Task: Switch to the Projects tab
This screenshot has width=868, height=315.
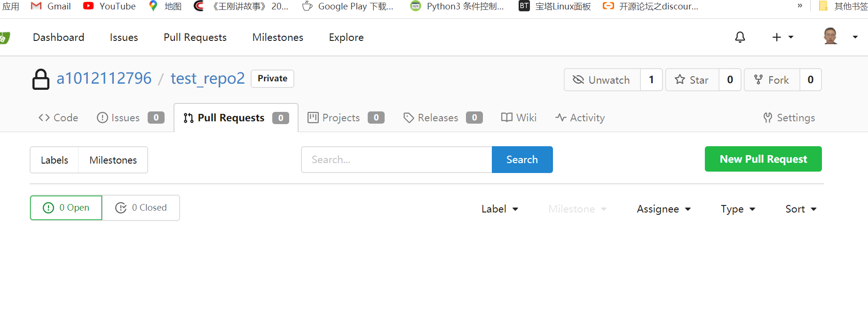Action: pyautogui.click(x=346, y=118)
